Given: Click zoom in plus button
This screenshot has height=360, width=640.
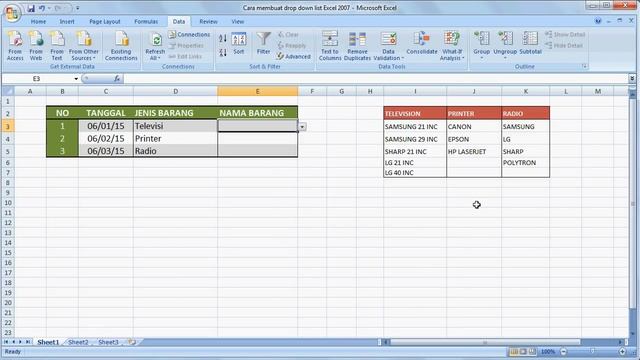Looking at the screenshot, I should (x=622, y=351).
